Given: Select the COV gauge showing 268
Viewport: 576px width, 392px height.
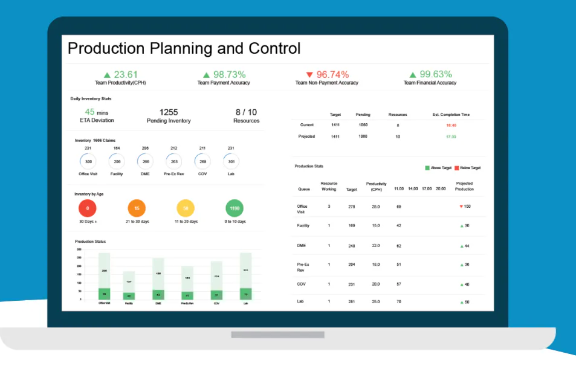Looking at the screenshot, I should [202, 161].
